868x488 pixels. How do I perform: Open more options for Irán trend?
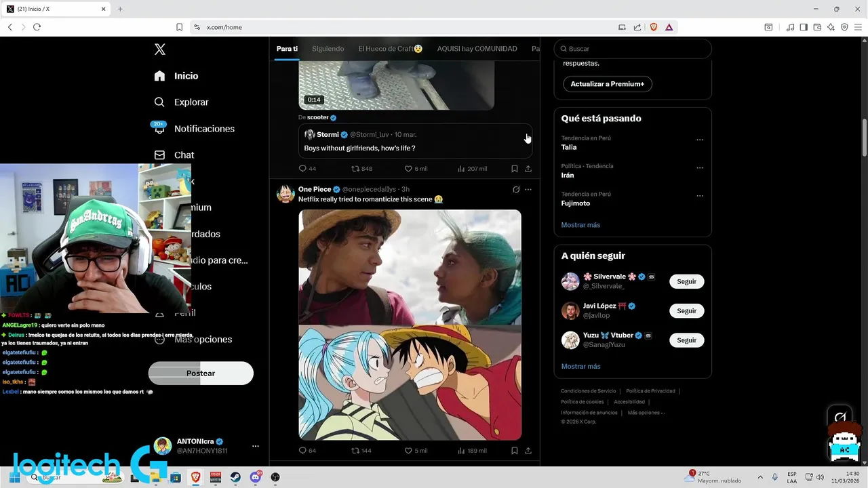(x=700, y=168)
